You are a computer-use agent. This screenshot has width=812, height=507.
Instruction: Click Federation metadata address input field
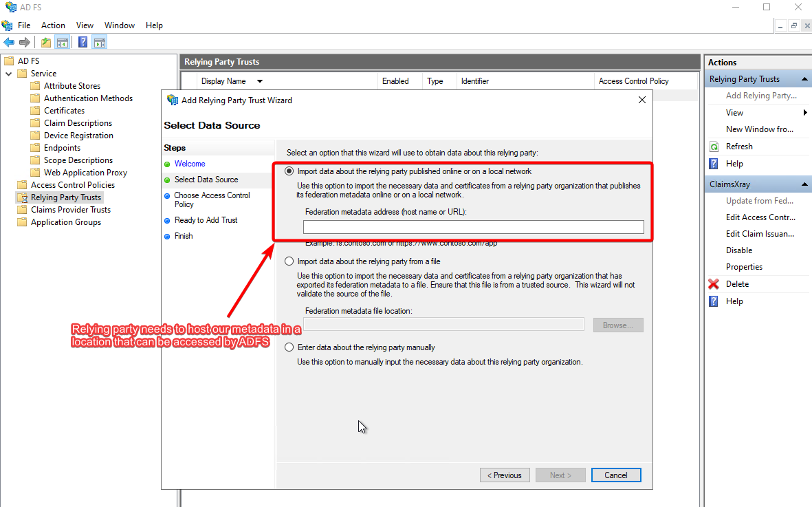point(474,227)
